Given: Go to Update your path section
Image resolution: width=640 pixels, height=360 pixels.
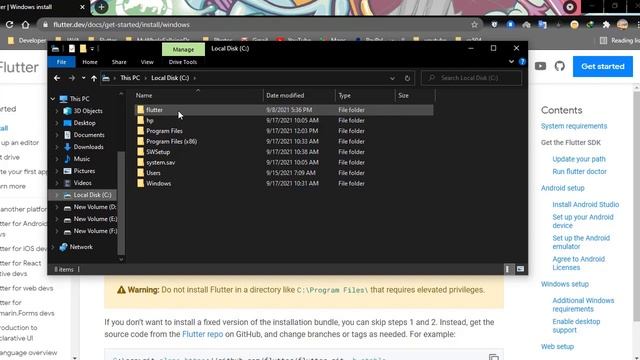Looking at the screenshot, I should [x=579, y=159].
